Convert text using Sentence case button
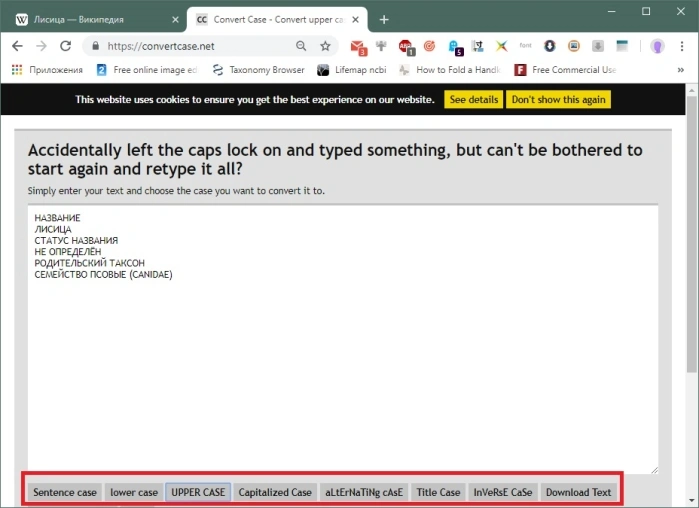 click(65, 492)
